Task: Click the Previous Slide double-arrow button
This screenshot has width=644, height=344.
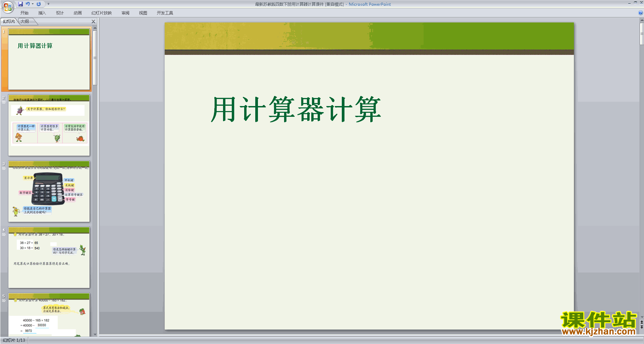Action: [642, 322]
